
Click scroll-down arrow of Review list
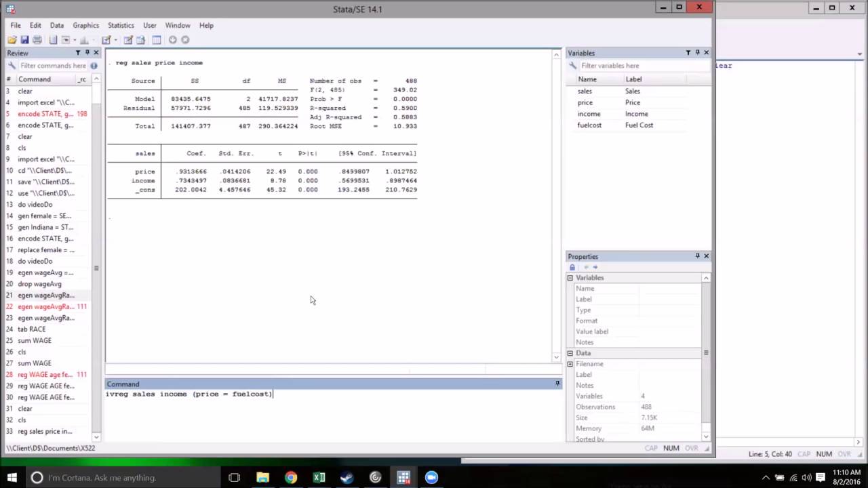point(96,437)
